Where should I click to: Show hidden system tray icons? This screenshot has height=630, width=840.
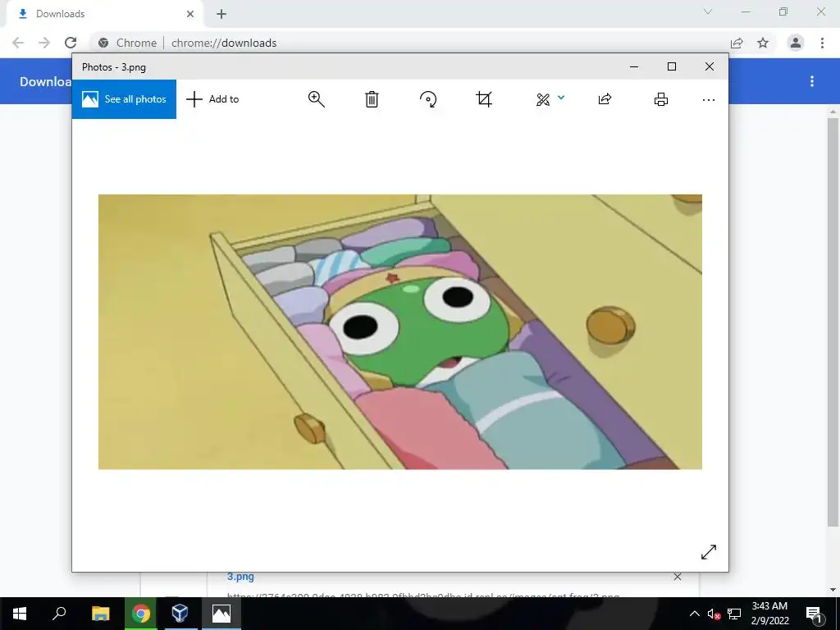tap(694, 614)
